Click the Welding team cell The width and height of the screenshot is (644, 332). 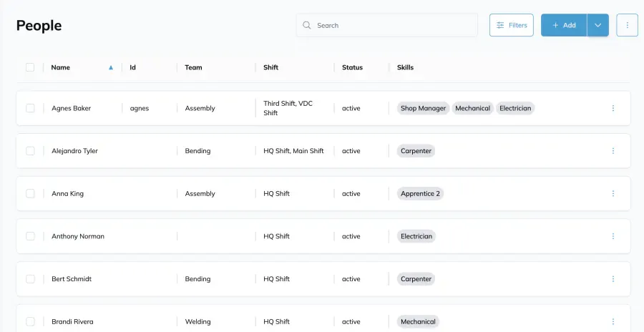coord(197,322)
